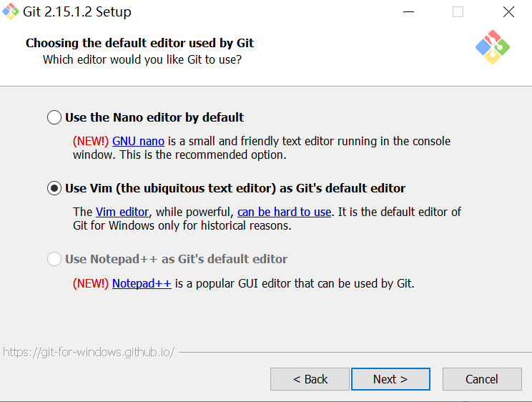Click the 'Use Notepad++ as Git's default editor' label

[176, 259]
